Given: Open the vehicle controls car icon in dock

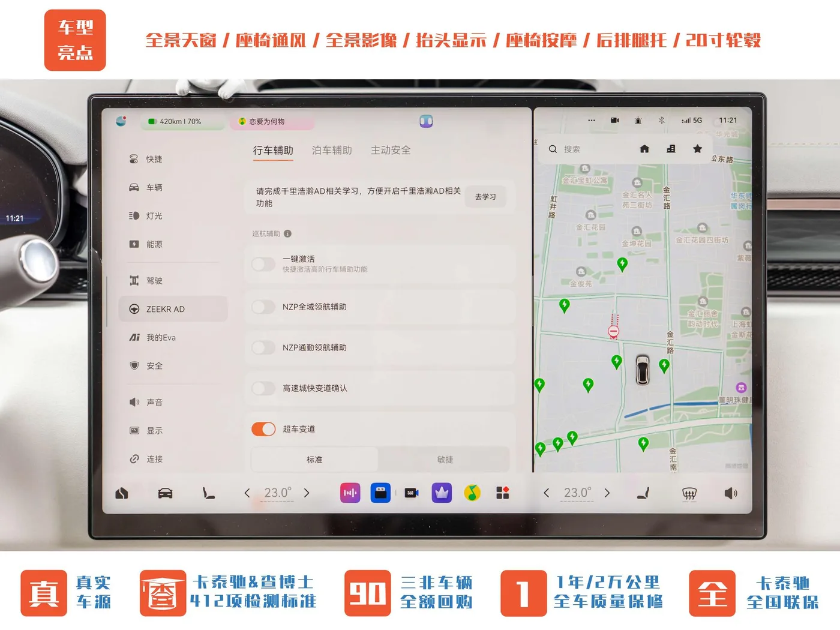Looking at the screenshot, I should click(x=165, y=493).
